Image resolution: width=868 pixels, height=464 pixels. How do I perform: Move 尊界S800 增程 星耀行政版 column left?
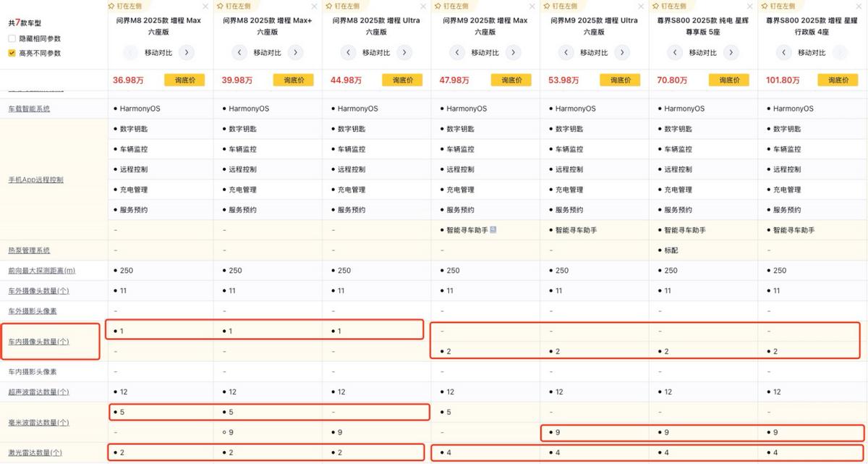point(783,52)
